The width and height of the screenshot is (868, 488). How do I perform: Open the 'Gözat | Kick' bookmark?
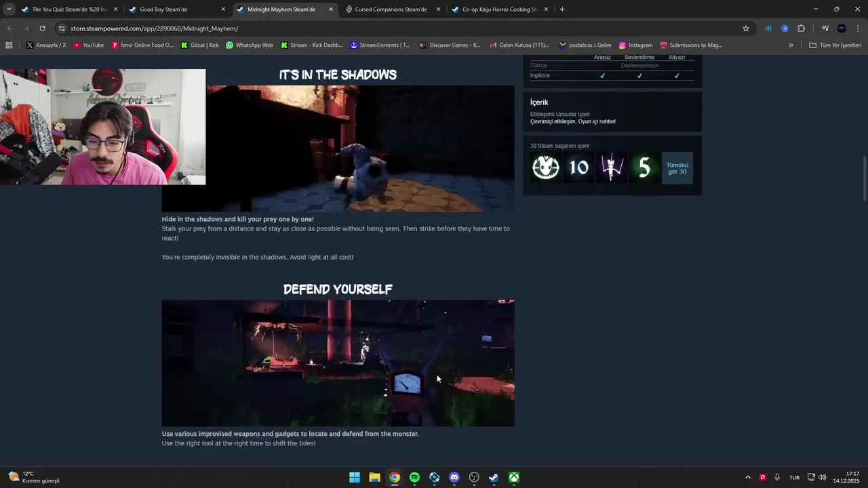199,45
